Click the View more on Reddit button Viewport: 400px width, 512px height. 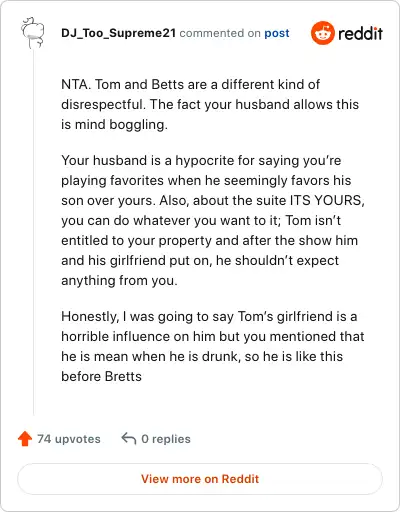[x=200, y=479]
